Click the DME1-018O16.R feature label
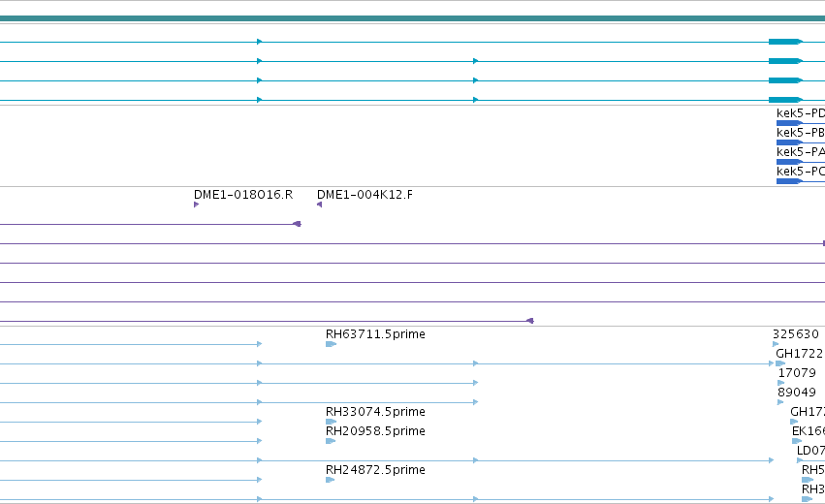This screenshot has width=825, height=504. (243, 195)
